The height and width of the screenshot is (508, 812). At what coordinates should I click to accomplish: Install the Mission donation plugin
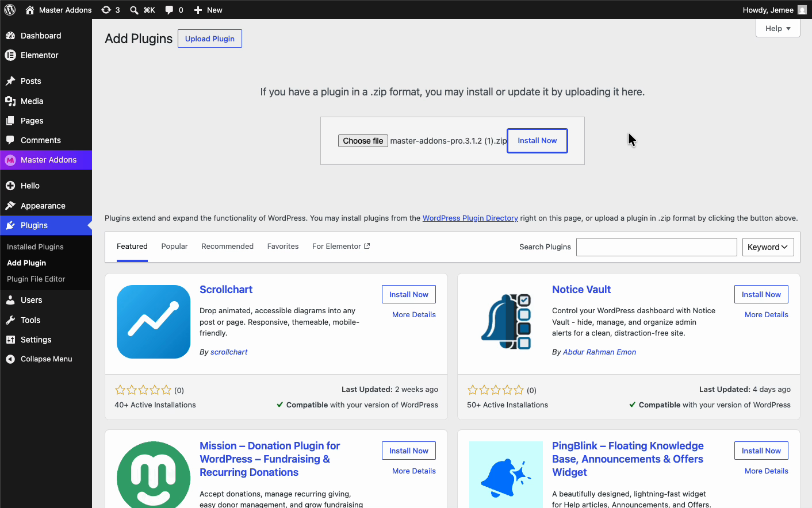[409, 451]
